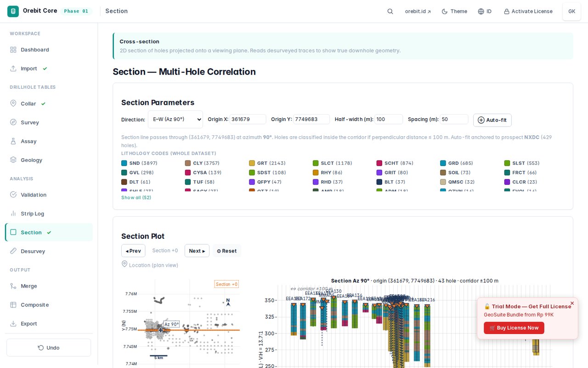Click the Origin X input field
Image resolution: width=588 pixels, height=368 pixels.
tap(248, 119)
